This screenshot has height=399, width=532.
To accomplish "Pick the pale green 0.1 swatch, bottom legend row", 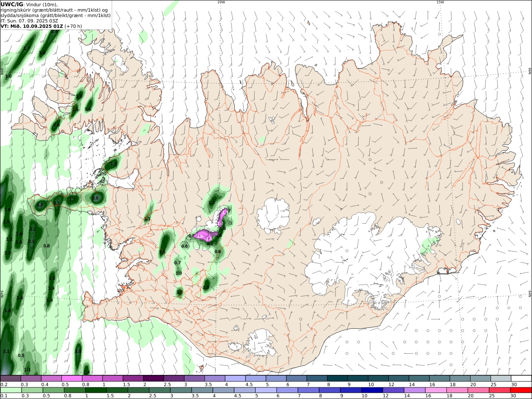I will pyautogui.click(x=11, y=390).
